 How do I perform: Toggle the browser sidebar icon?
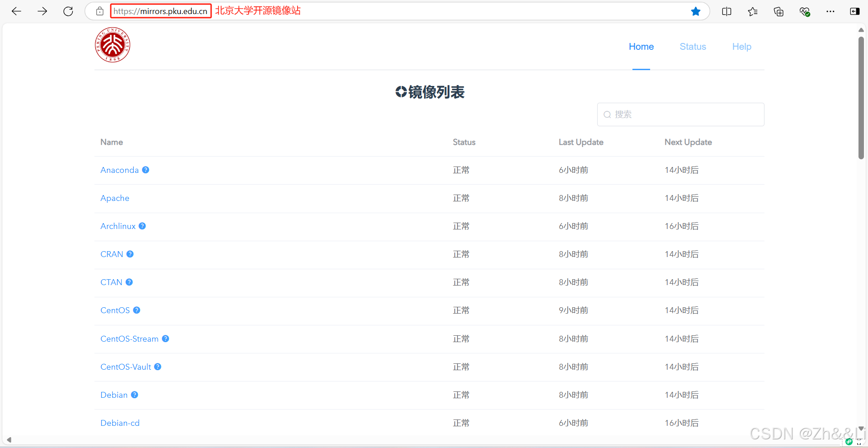(x=854, y=11)
